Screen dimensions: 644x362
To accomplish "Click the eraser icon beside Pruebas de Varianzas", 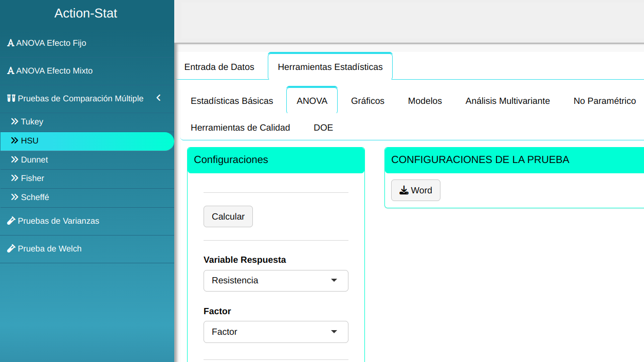I will (11, 221).
